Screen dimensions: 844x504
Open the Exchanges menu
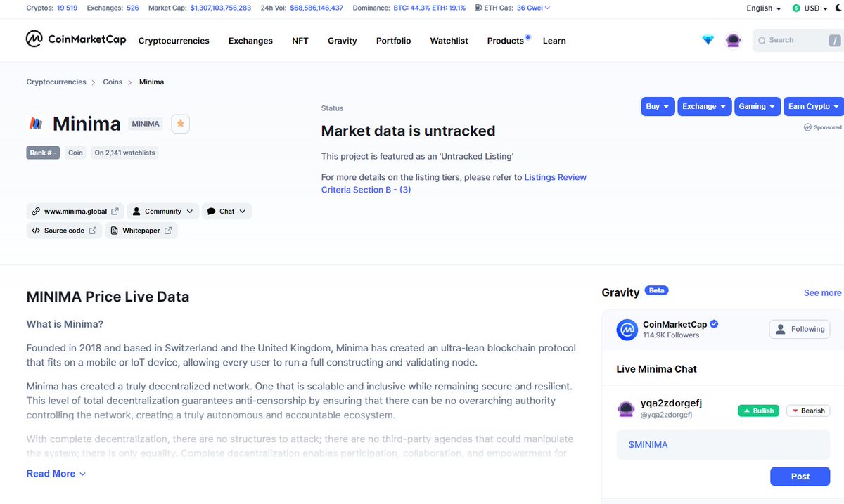250,41
